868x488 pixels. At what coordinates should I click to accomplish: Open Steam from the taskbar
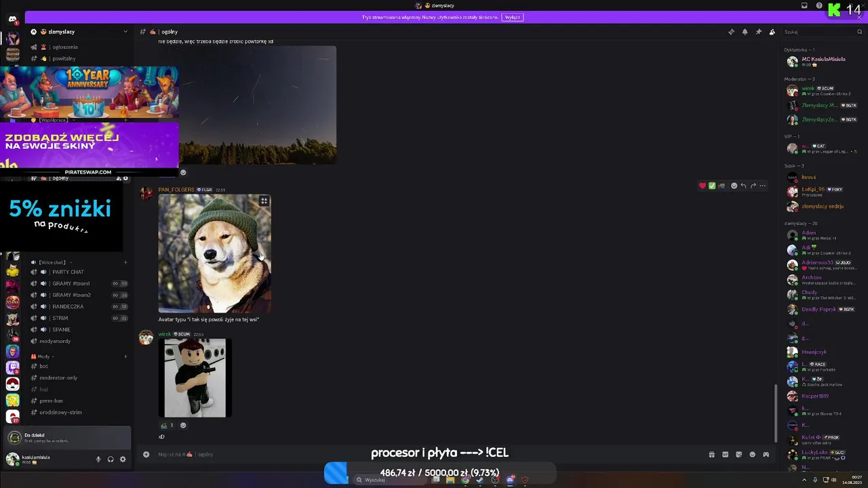coord(480,480)
